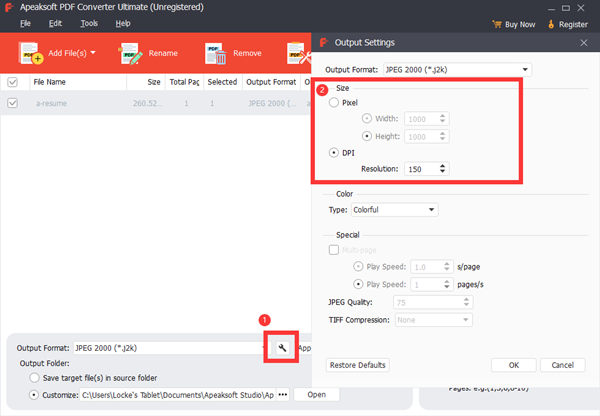Open main window Output Format dropdown

point(170,348)
